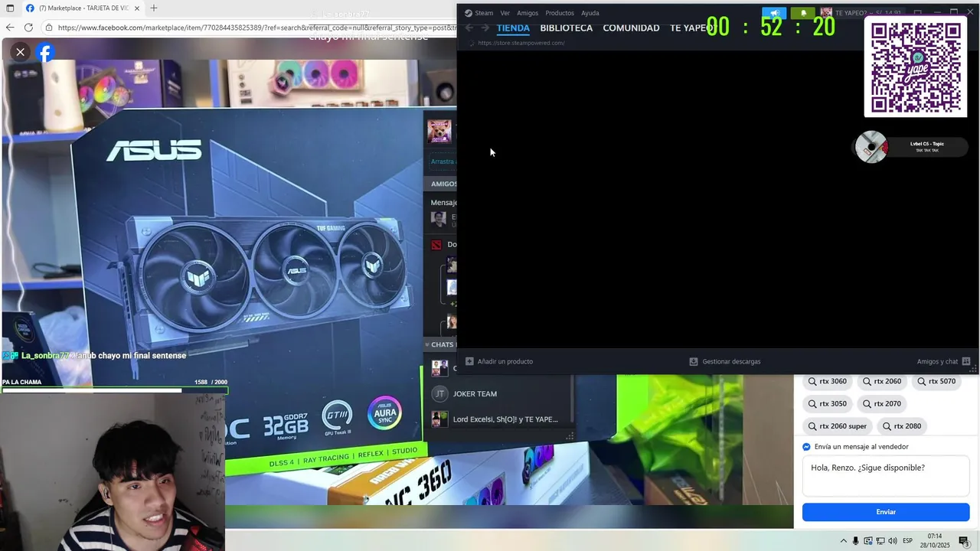Close the Marketplace photo viewer with X
The image size is (980, 551).
[20, 52]
